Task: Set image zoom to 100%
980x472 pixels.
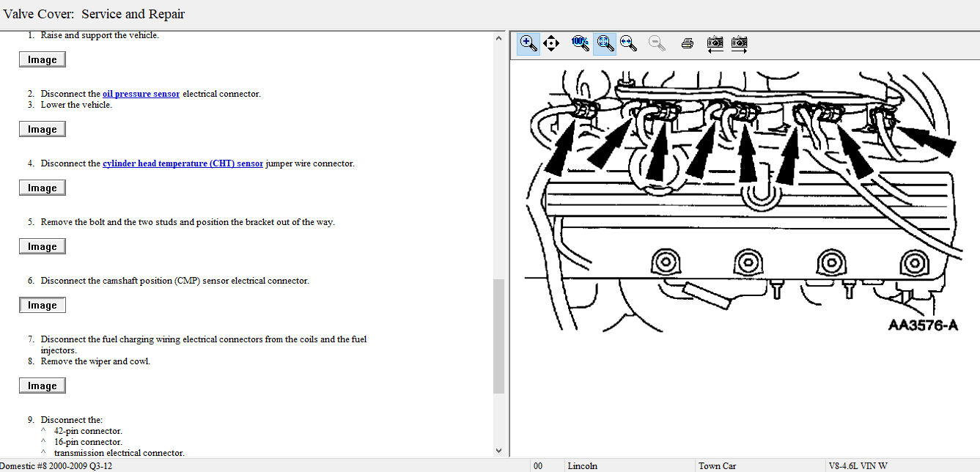Action: click(x=580, y=43)
